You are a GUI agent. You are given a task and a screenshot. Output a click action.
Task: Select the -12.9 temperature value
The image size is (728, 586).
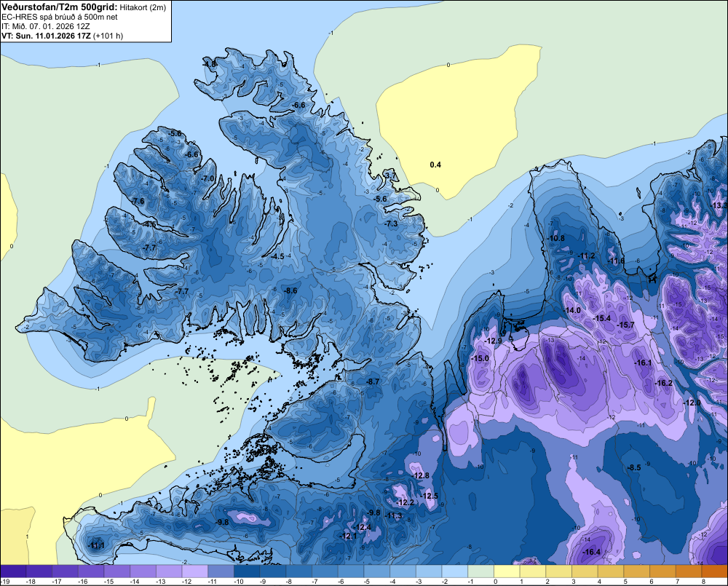coord(493,341)
